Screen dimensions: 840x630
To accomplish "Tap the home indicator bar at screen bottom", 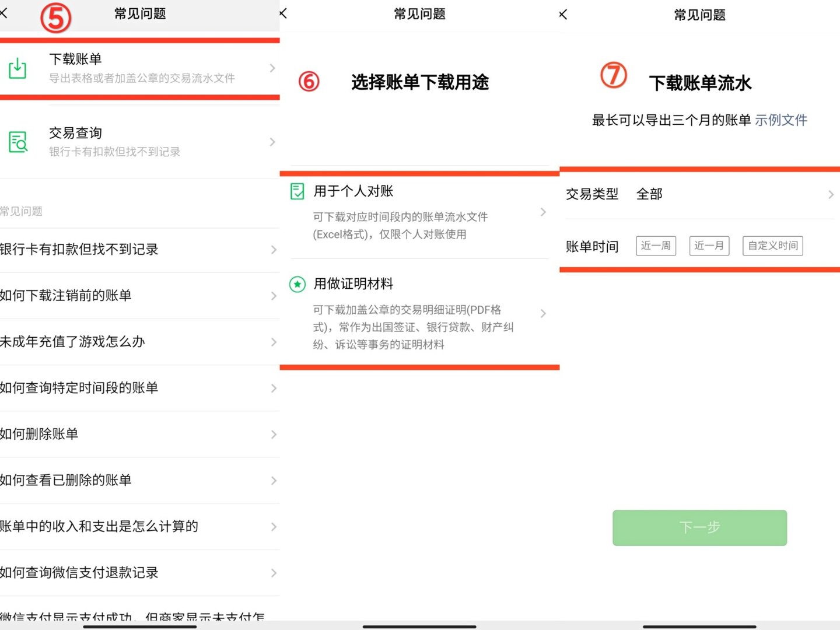I will pos(420,625).
